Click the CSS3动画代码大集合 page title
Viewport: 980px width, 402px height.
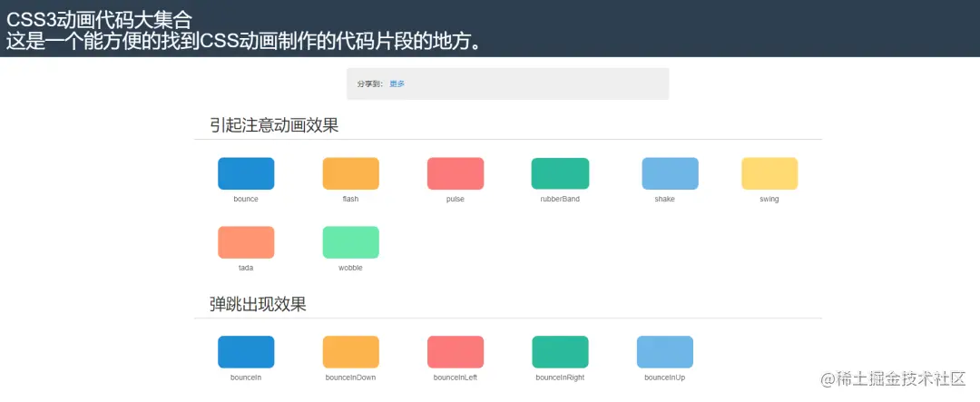pos(99,22)
